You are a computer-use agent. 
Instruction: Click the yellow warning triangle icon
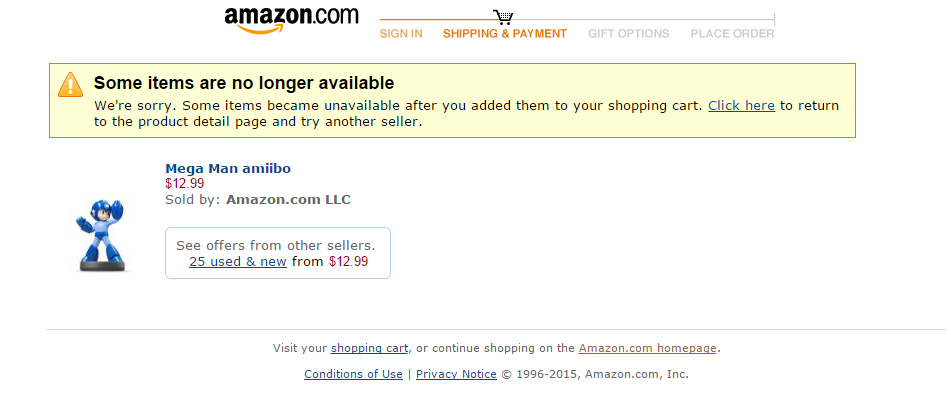coord(71,84)
